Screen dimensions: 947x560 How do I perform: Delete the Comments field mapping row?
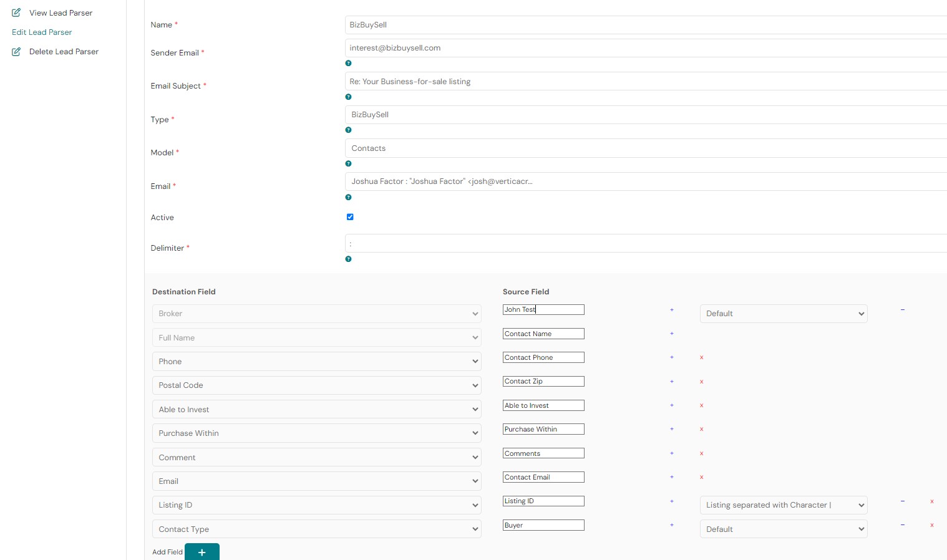pos(701,453)
